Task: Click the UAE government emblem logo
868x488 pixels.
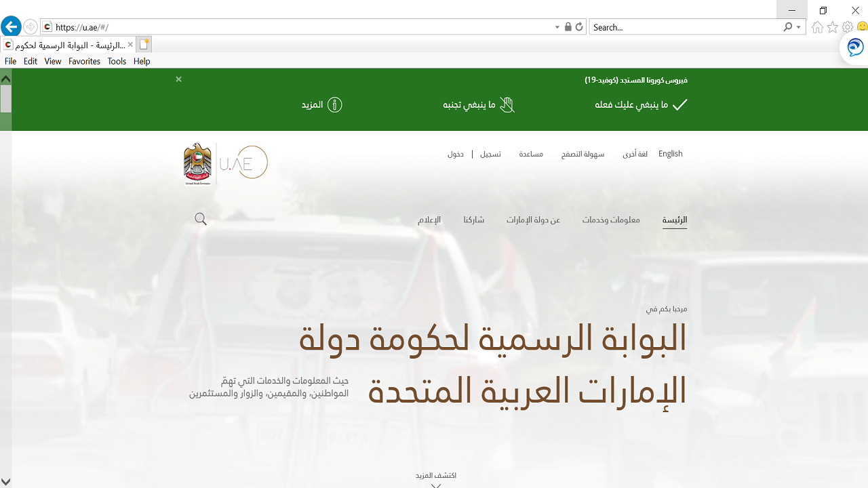Action: pos(197,163)
